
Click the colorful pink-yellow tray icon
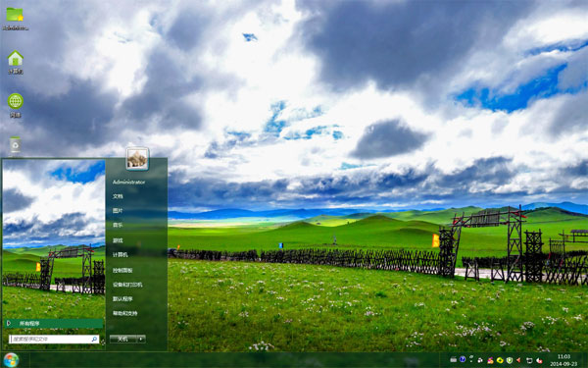[x=490, y=360]
